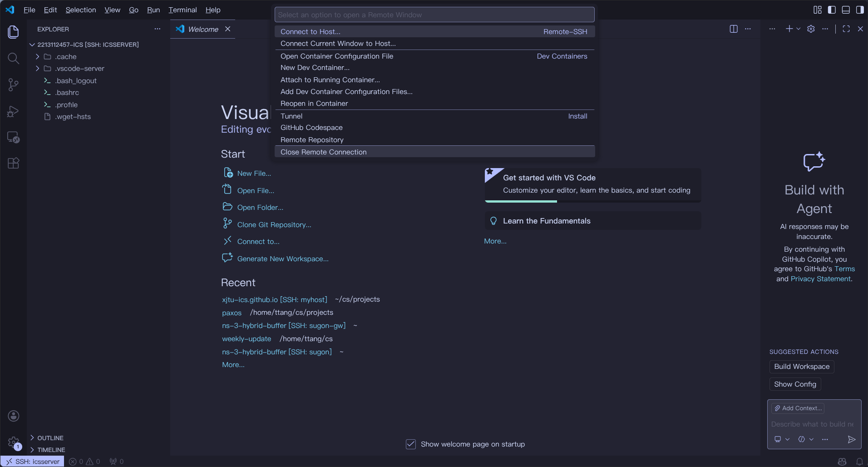Screen dimensions: 868x467
Task: Click the Build Workspace suggested action
Action: 801,367
